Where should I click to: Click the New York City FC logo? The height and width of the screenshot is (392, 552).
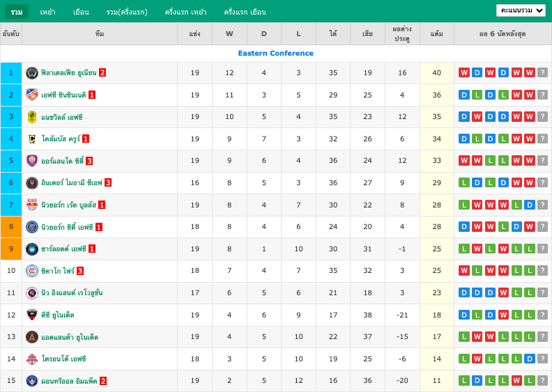point(32,227)
